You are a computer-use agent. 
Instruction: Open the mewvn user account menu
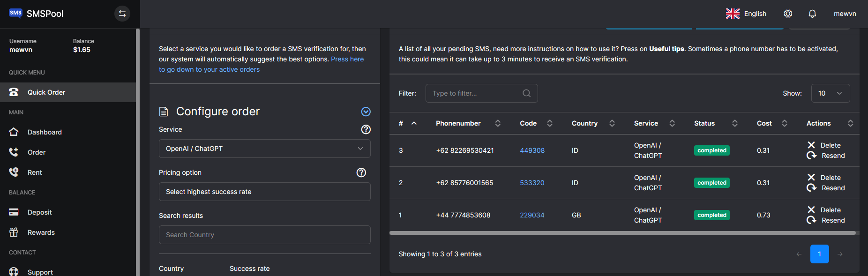coord(845,14)
